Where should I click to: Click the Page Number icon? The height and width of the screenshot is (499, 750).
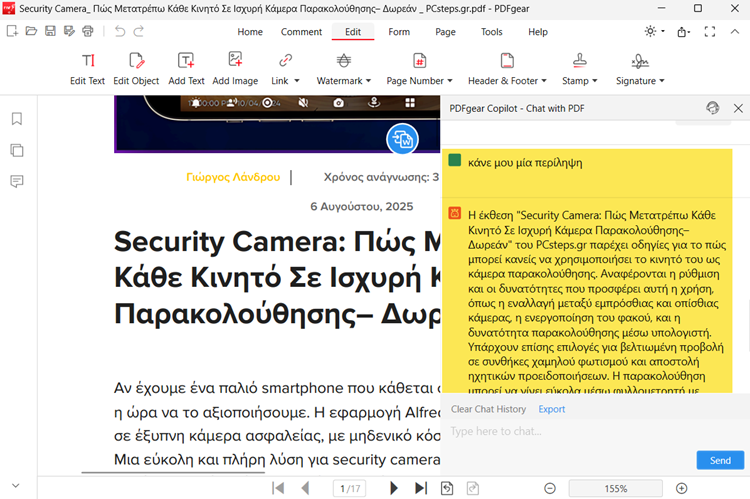click(x=419, y=61)
